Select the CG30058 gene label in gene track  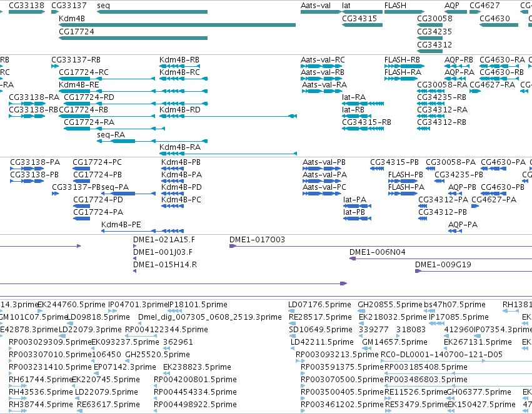coord(434,18)
